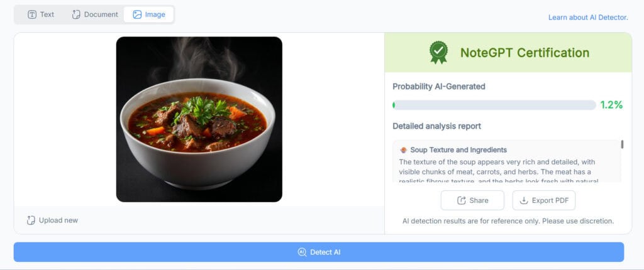
Task: Click the Upload new file icon
Action: tap(31, 220)
